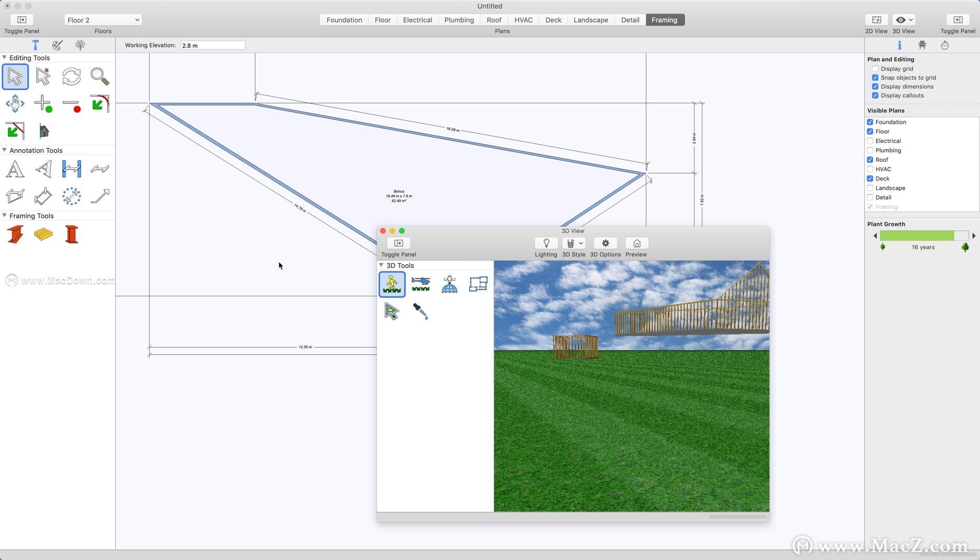Open Lighting in the 3D View window

(x=546, y=243)
